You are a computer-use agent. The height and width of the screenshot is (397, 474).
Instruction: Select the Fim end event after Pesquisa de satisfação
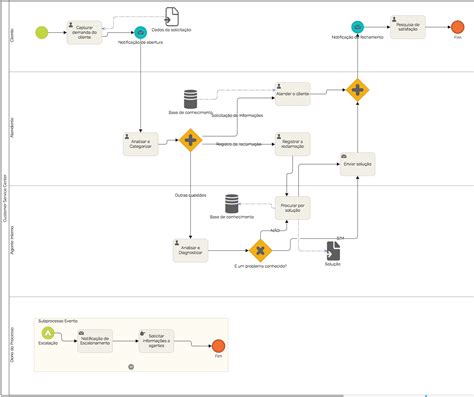click(458, 27)
